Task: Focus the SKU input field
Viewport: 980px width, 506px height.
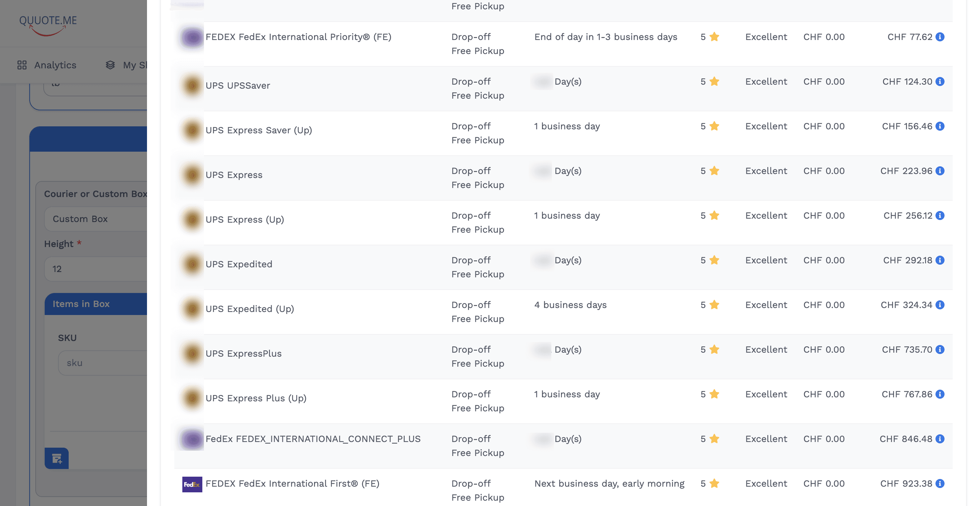Action: click(103, 363)
